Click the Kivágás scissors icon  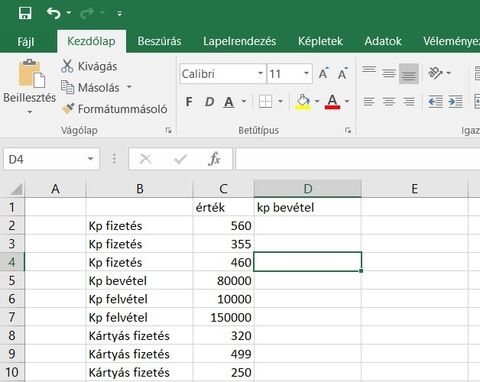click(67, 66)
